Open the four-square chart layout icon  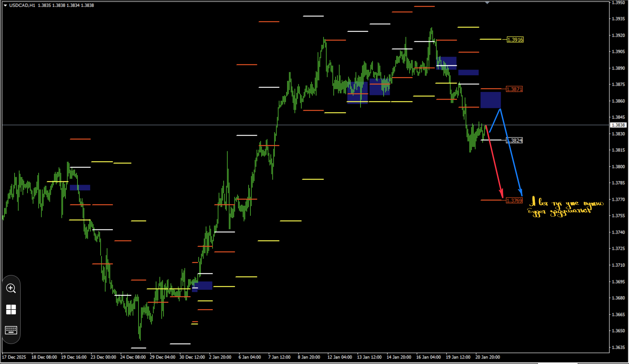point(11,310)
